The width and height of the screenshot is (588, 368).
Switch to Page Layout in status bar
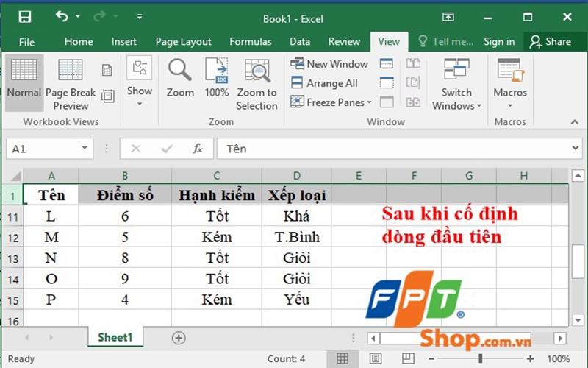click(x=375, y=358)
